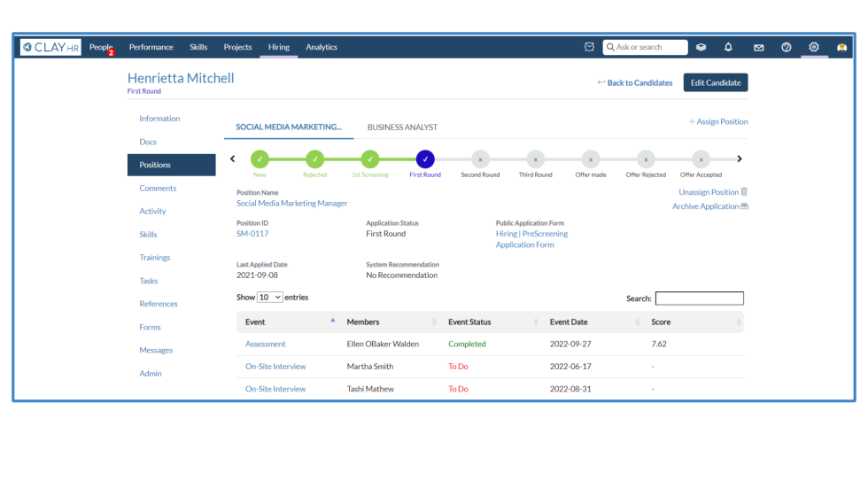The image size is (868, 488).
Task: Open the mail envelope icon
Action: (758, 47)
